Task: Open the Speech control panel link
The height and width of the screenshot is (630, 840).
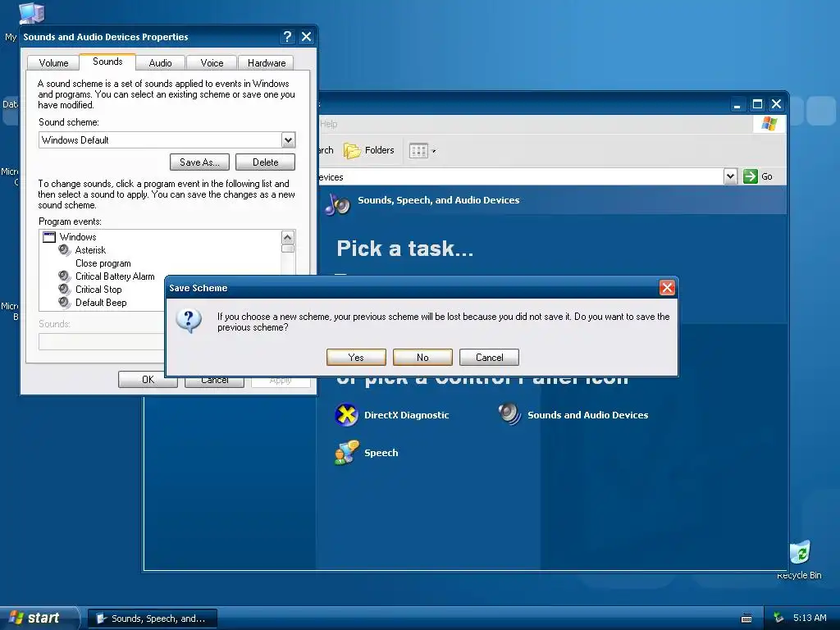Action: click(381, 453)
